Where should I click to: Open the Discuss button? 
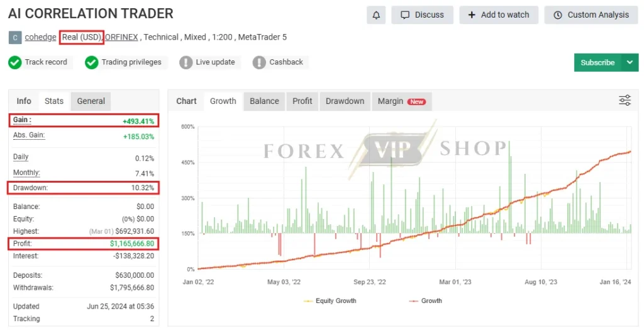[422, 15]
